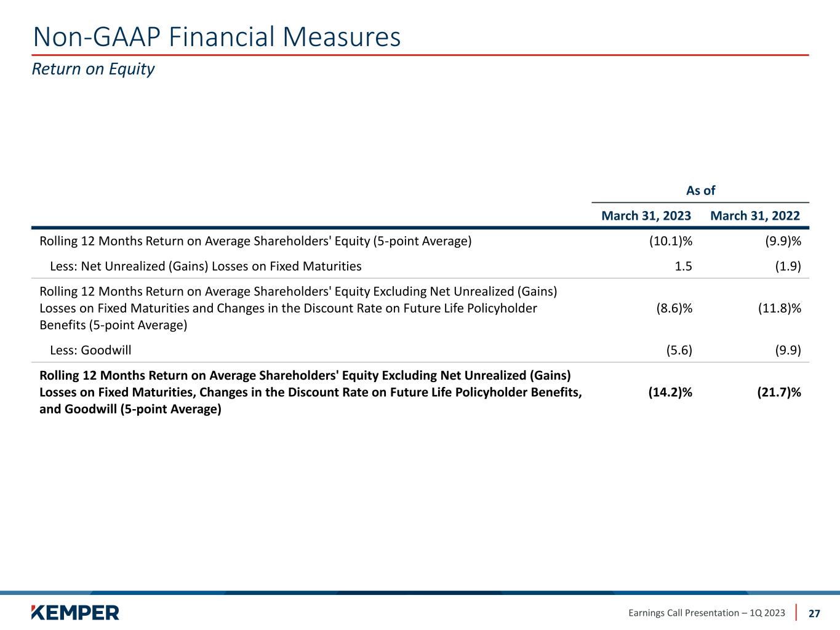
Task: Click the (9.9) value in the Goodwill row
Action: click(787, 350)
